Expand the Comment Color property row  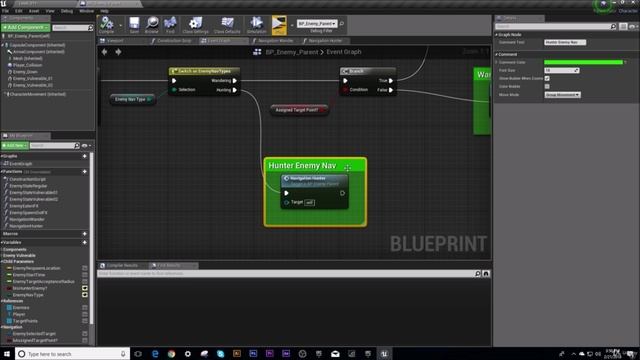[497, 62]
